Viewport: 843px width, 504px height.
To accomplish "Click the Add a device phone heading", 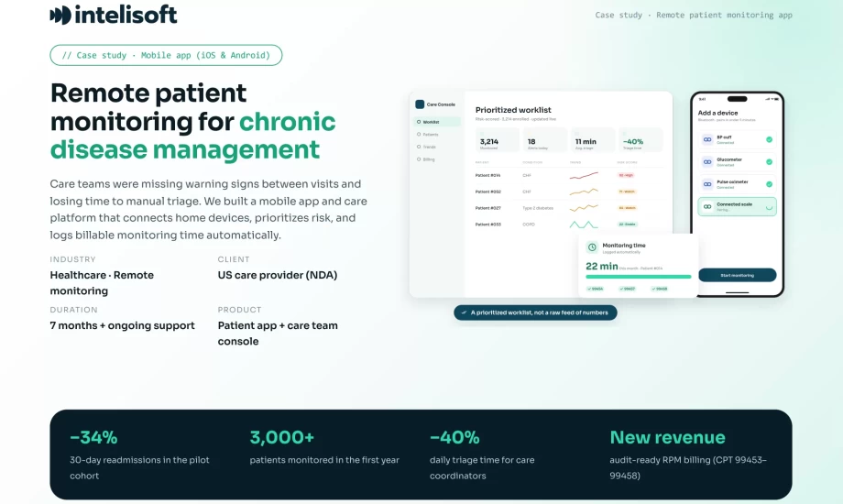I will [x=717, y=113].
